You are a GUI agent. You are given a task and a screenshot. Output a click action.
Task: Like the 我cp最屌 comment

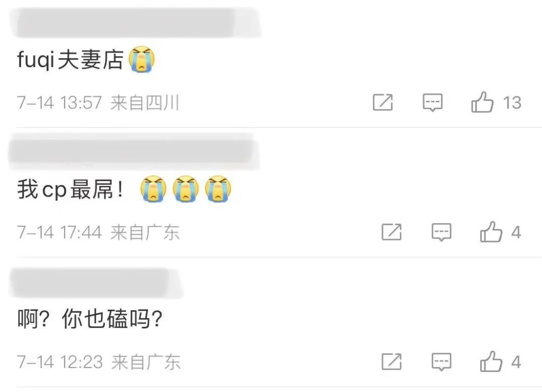pos(491,232)
